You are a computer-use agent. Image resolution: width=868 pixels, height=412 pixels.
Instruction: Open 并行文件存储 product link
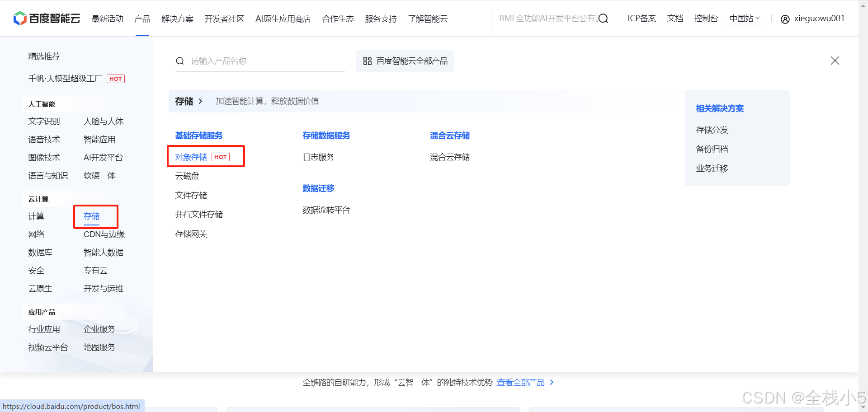tap(199, 215)
